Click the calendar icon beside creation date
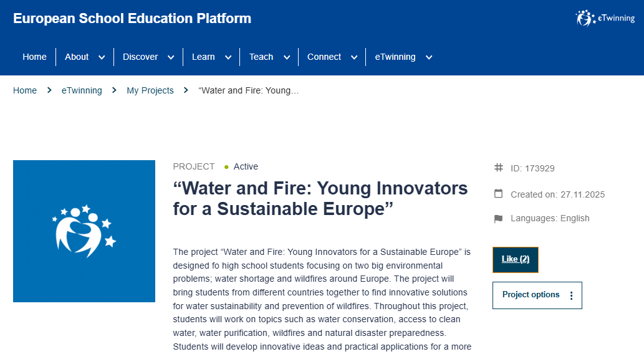 (498, 194)
